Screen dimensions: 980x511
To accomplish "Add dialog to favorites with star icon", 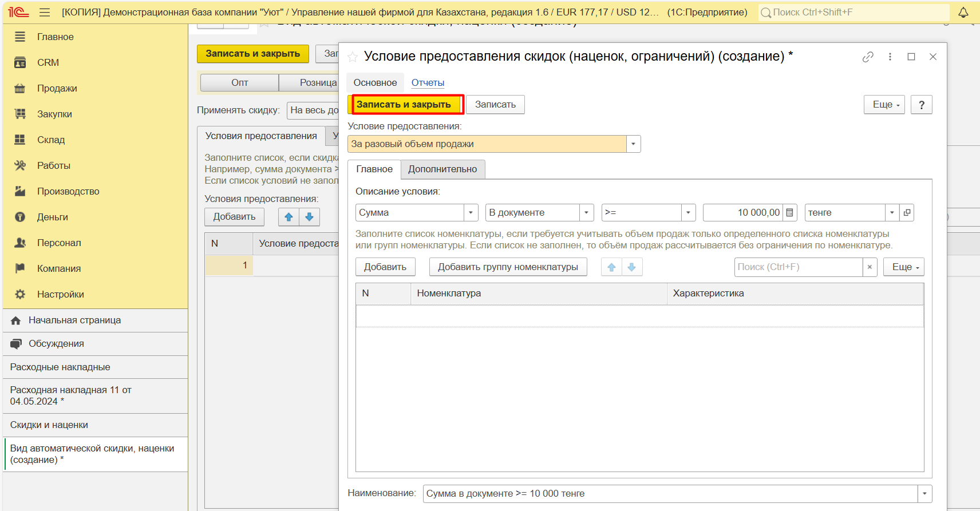I will tap(353, 57).
